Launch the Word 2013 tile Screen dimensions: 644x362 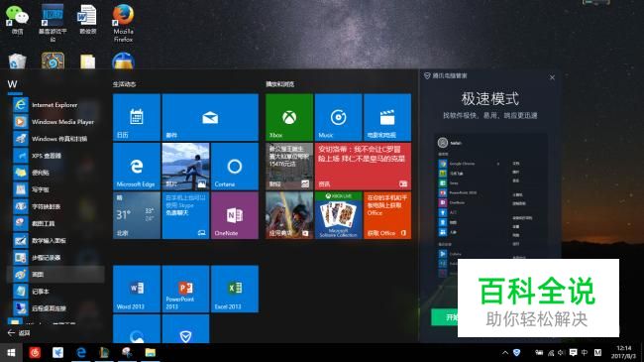[137, 289]
